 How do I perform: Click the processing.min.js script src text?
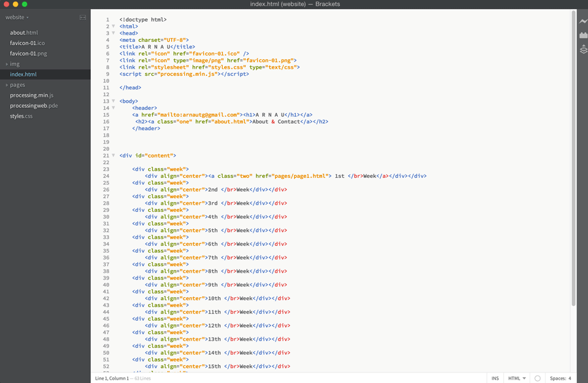(188, 74)
